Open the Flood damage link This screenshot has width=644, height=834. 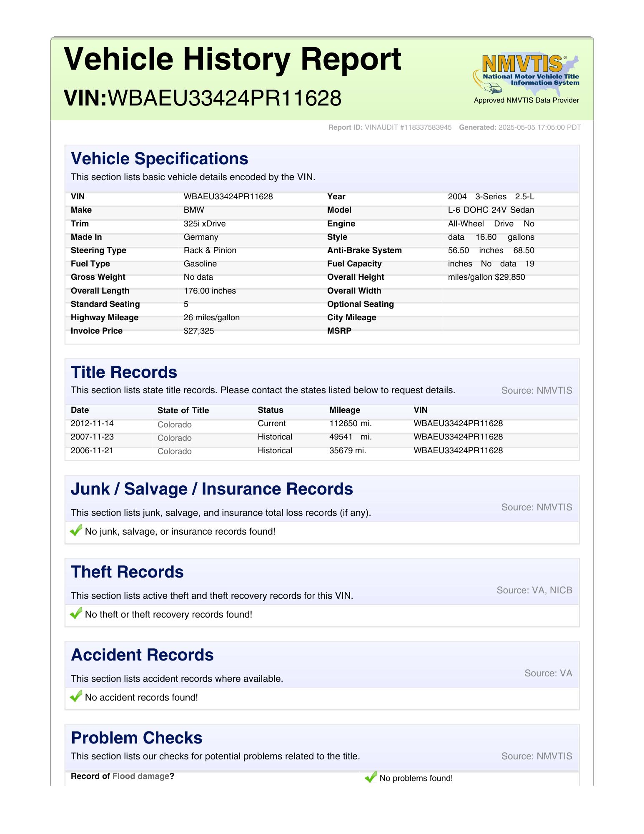pos(141,776)
